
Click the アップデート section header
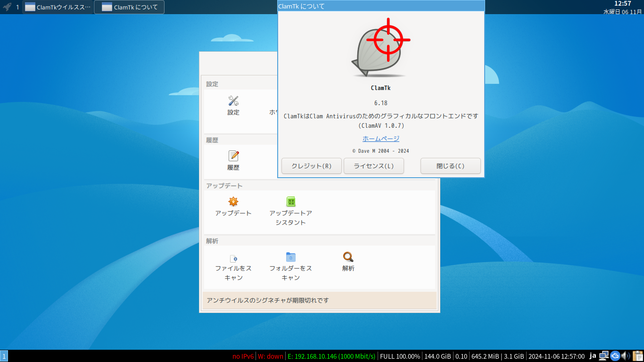(224, 186)
